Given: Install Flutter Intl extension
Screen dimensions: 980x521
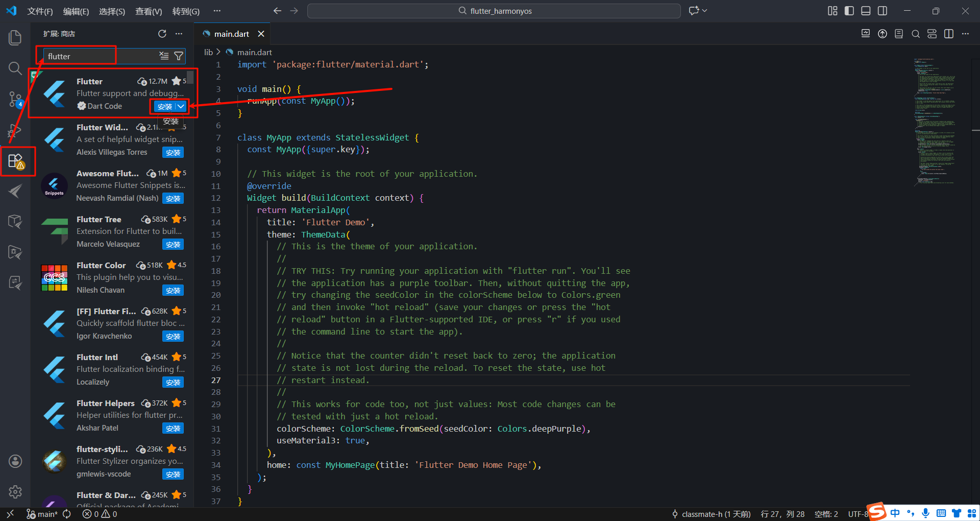Looking at the screenshot, I should (173, 382).
